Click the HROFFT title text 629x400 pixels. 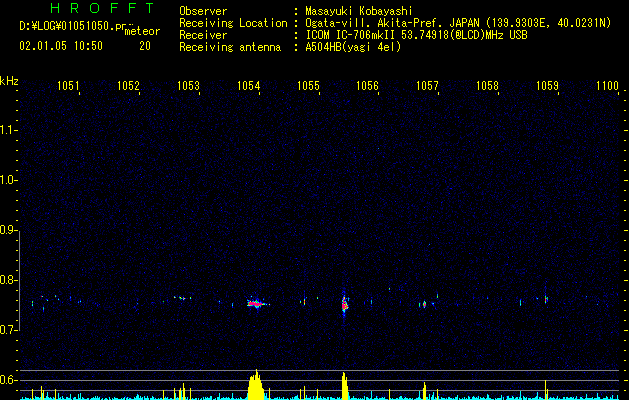click(102, 8)
